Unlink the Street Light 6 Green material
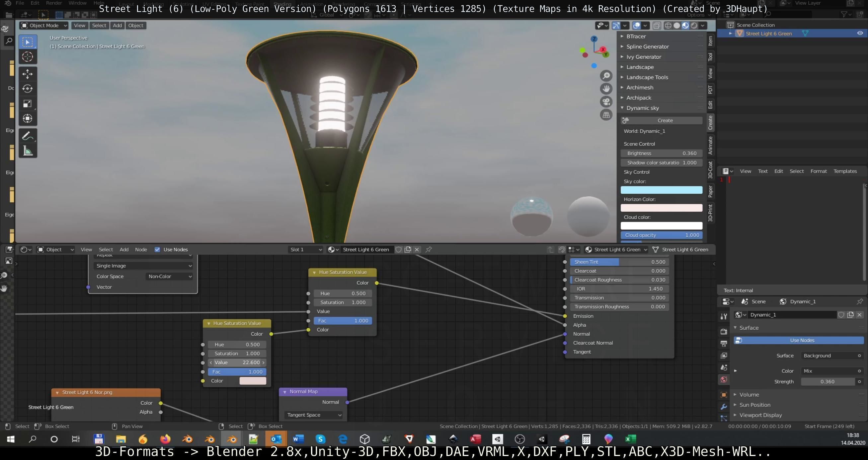 [x=417, y=249]
